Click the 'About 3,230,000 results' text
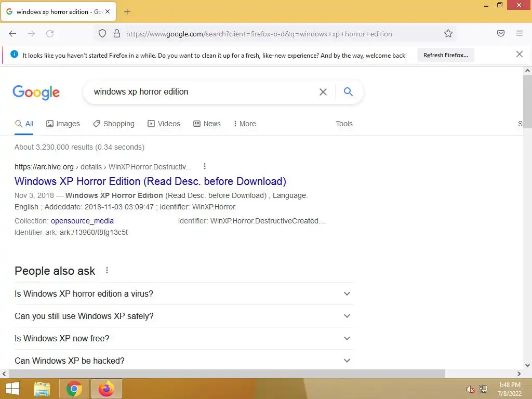Screen dimensions: 532x399 [79, 147]
